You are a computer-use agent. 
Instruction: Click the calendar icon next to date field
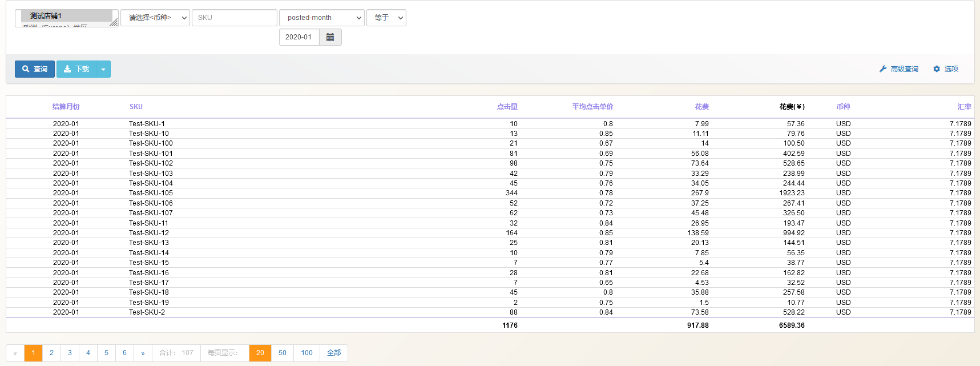(x=330, y=37)
